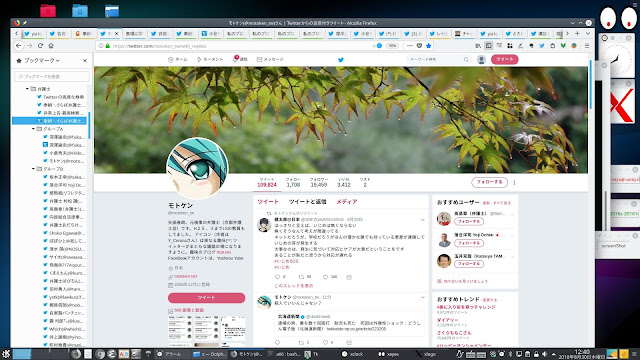Select the ツイート timeline tab

point(268,202)
